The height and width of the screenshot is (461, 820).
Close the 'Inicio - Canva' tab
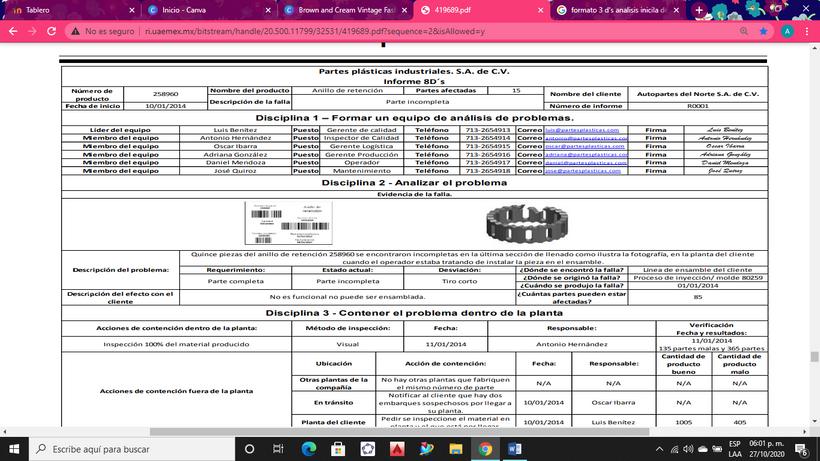click(x=268, y=10)
